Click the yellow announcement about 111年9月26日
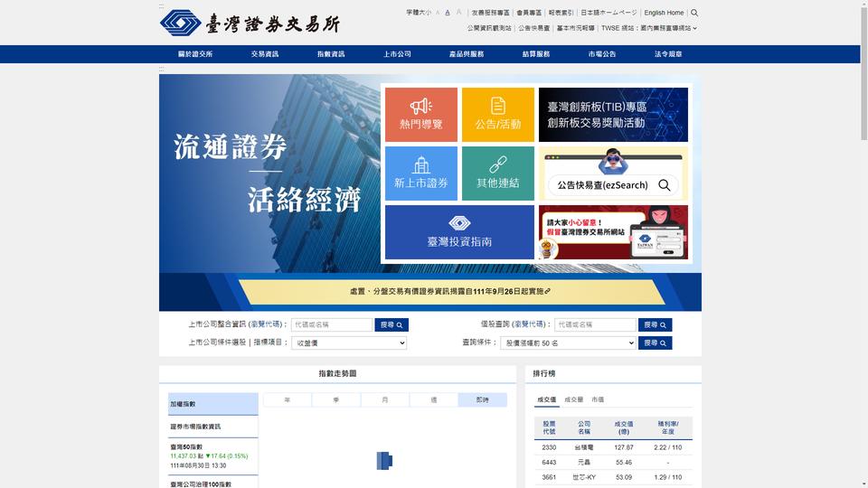Image resolution: width=868 pixels, height=488 pixels. tap(450, 291)
